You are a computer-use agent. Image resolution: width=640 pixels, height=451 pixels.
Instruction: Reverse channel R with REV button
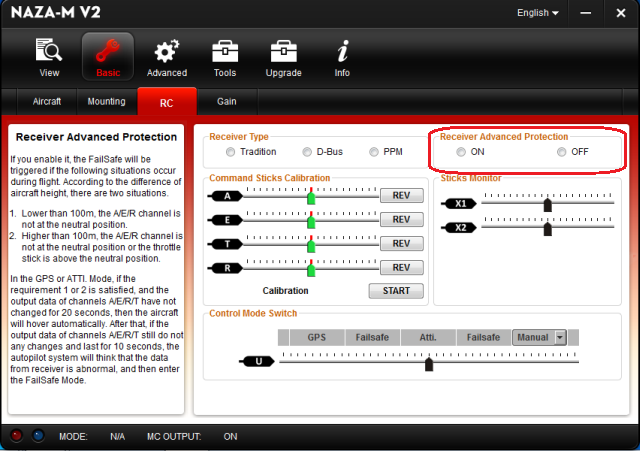coord(402,268)
